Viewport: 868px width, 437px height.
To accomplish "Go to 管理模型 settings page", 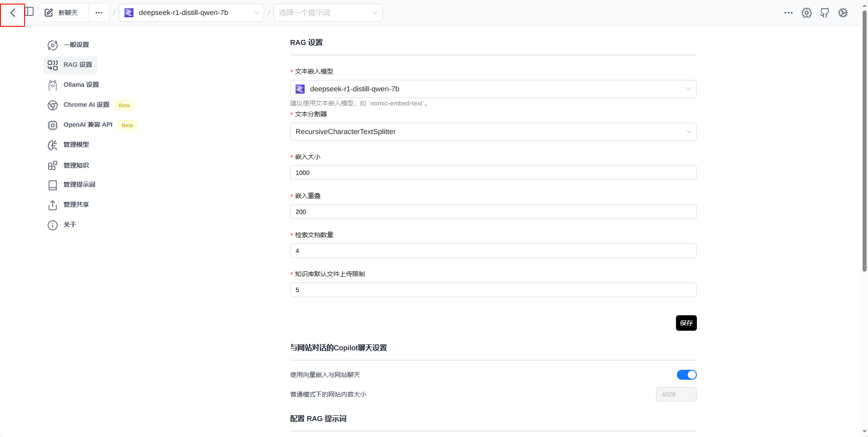I will (x=76, y=145).
